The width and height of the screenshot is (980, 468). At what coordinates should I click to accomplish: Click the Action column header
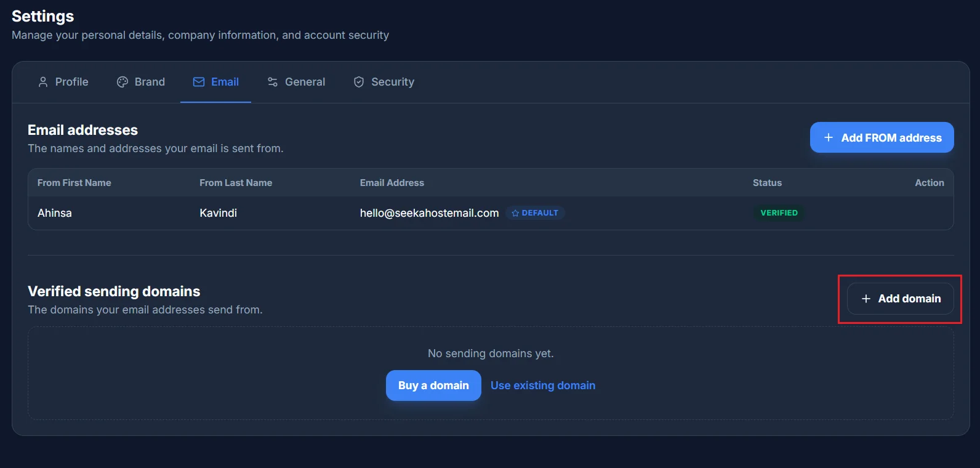point(930,183)
